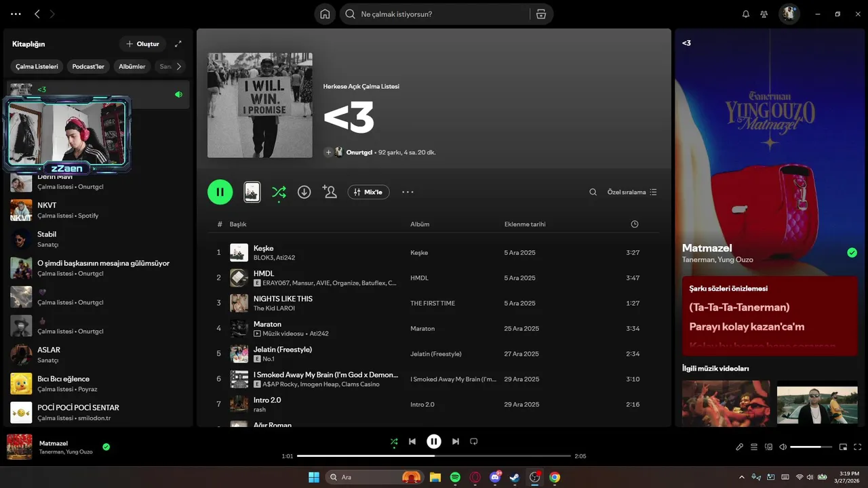Open notifications bell
Viewport: 868px width, 488px height.
746,14
